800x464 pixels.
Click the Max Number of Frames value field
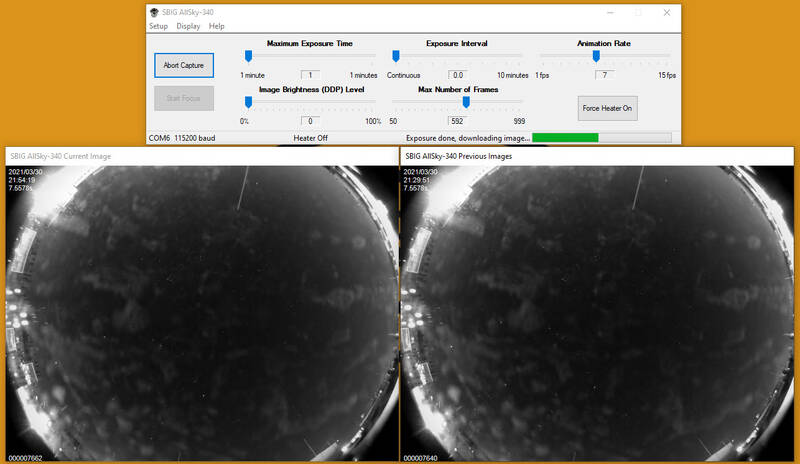[x=458, y=120]
